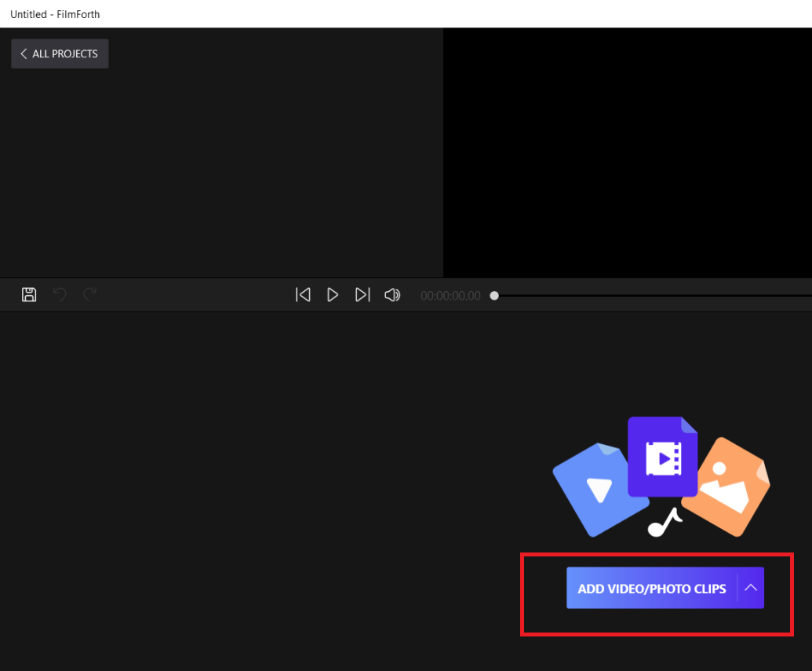Skip to the next frame
Viewport: 812px width, 671px height.
click(362, 294)
